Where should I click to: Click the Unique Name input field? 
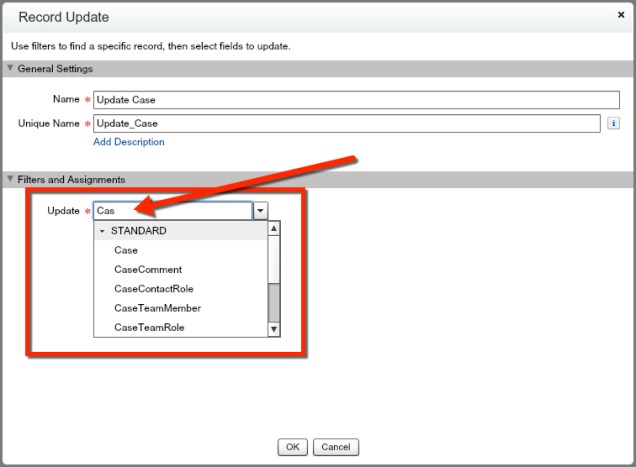pyautogui.click(x=346, y=123)
